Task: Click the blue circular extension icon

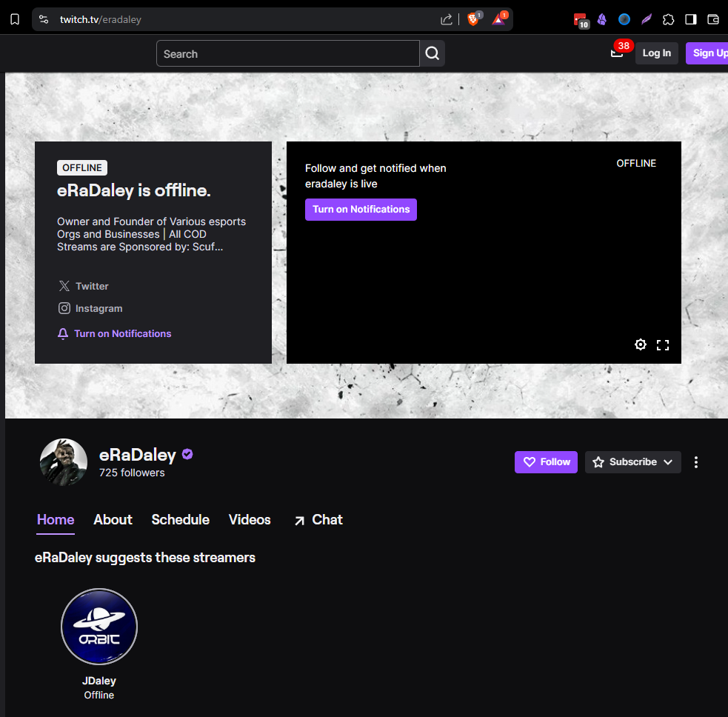Action: click(624, 19)
